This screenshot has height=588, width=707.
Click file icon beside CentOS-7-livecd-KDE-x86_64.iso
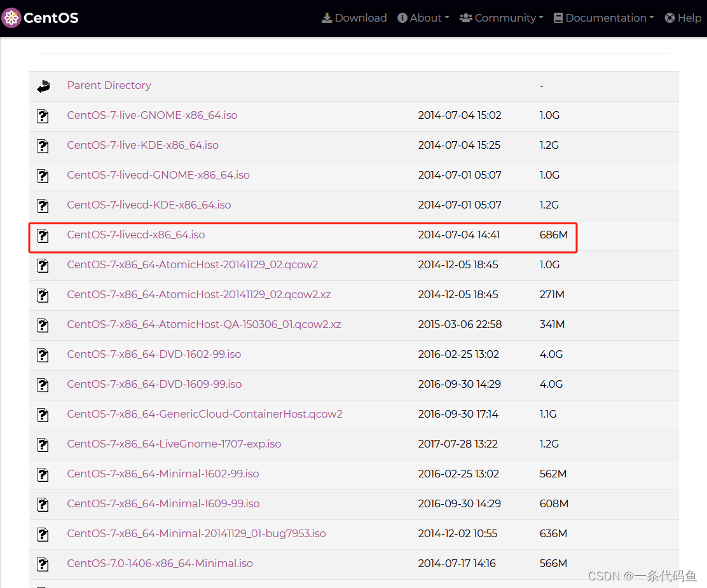43,206
